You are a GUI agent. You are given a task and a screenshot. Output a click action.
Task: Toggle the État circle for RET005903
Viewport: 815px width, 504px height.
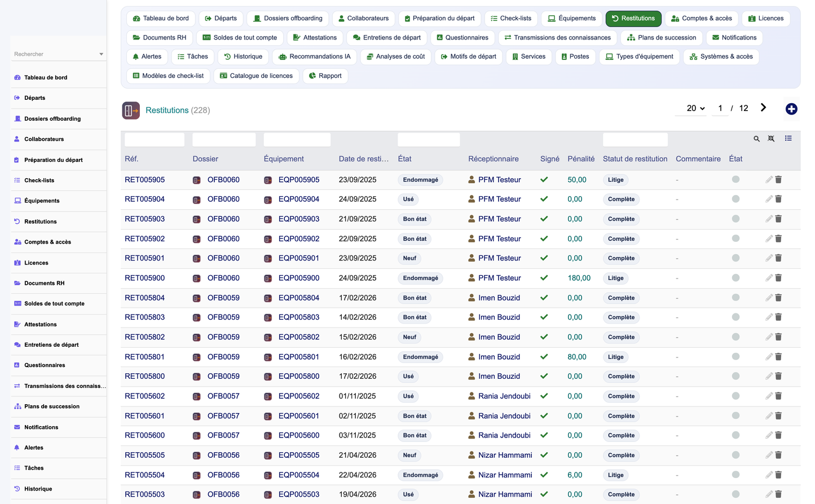click(735, 219)
